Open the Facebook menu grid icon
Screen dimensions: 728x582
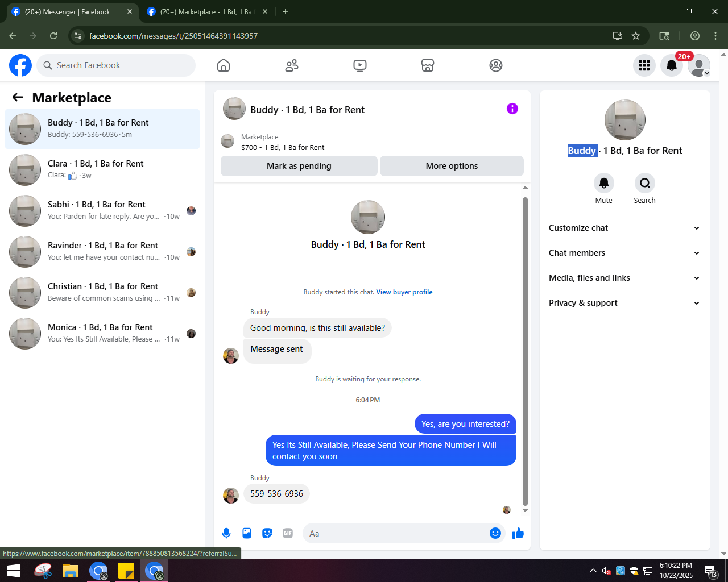tap(644, 65)
